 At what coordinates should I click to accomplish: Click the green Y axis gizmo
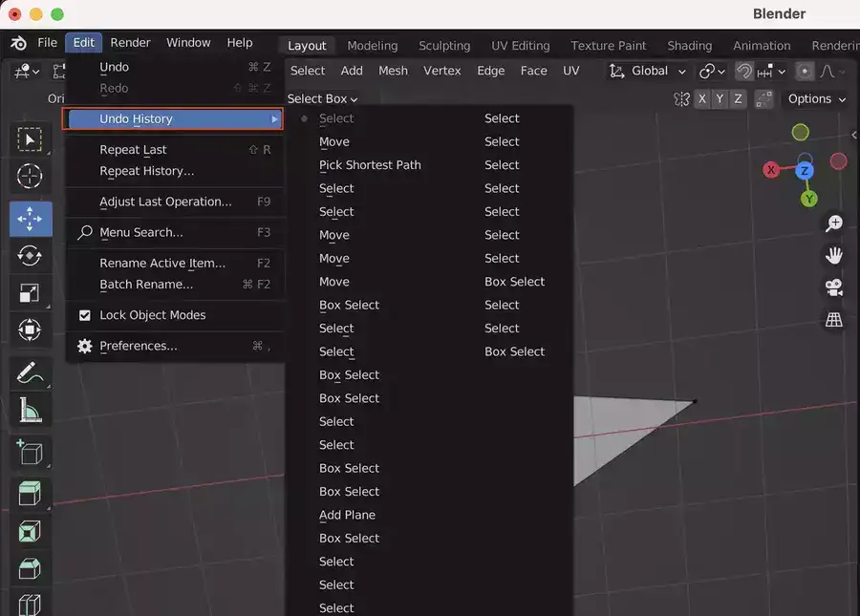(x=809, y=199)
